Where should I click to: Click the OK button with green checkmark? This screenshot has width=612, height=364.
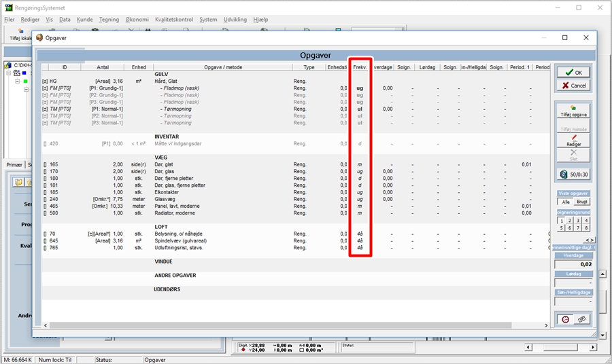pos(573,73)
